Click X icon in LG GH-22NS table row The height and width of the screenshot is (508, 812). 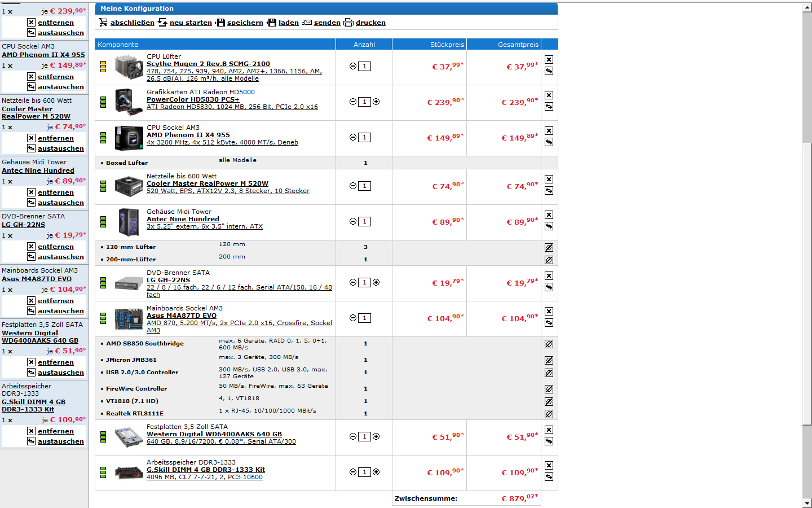[x=549, y=276]
